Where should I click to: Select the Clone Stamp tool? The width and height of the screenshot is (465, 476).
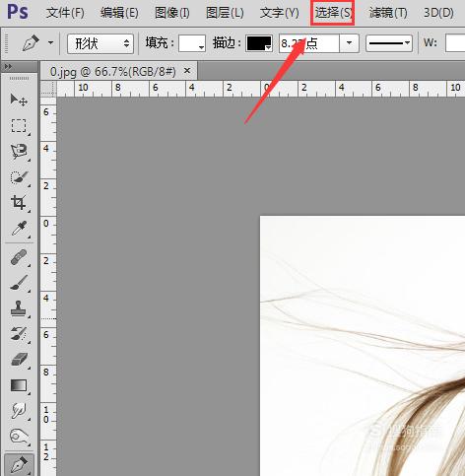(x=19, y=308)
